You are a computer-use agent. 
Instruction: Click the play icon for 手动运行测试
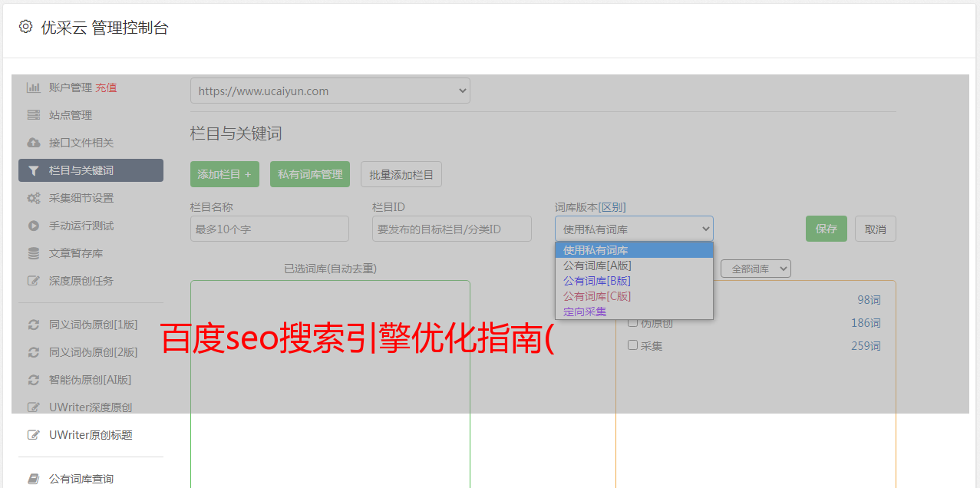[x=33, y=226]
